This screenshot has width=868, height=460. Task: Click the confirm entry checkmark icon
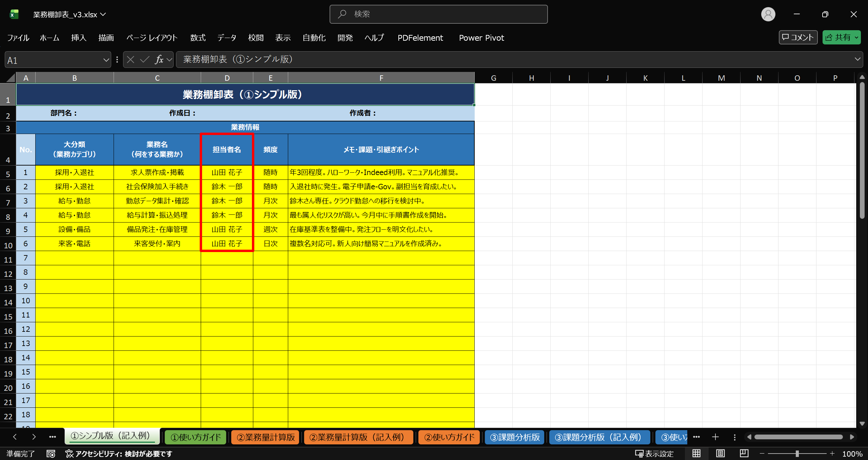(145, 60)
